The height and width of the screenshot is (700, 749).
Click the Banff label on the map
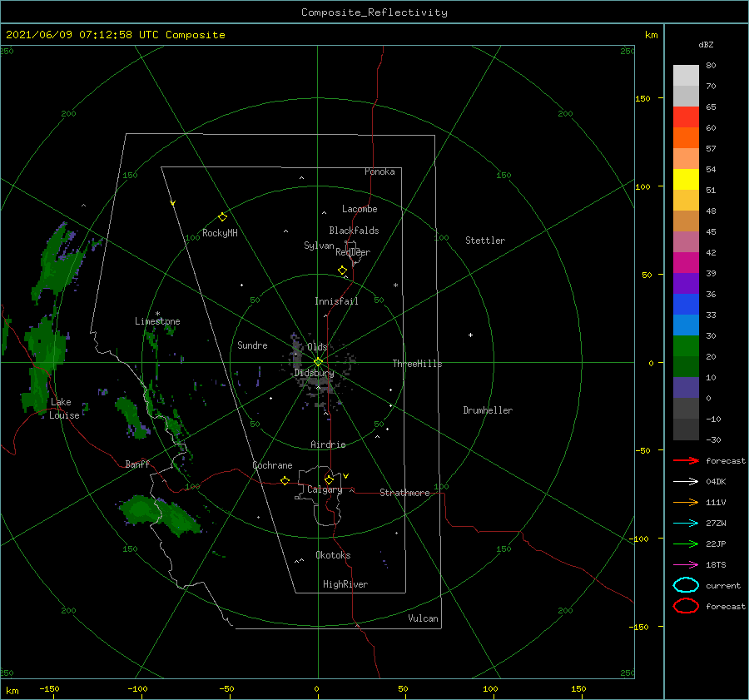(137, 464)
